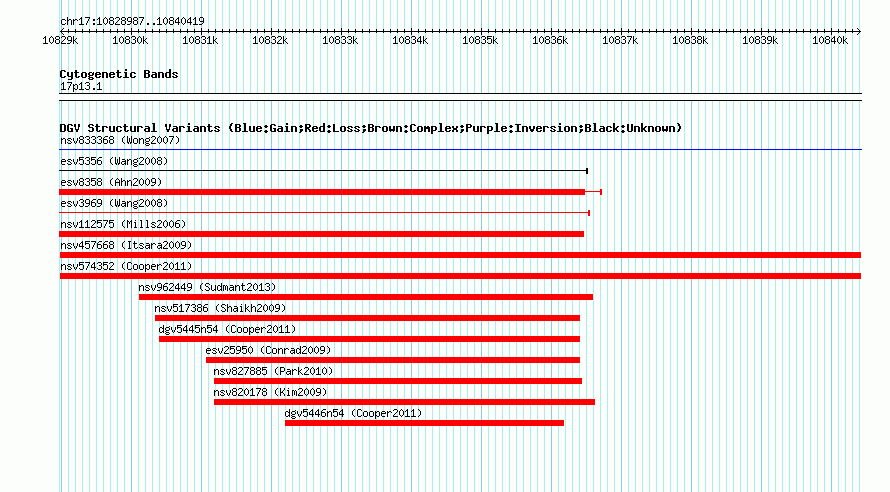Click the blue gain bar under nsv833368

tap(460, 150)
